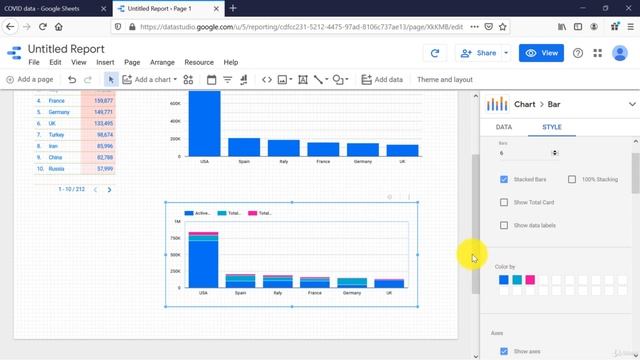Open the image insert dropdown
The width and height of the screenshot is (640, 360).
285,80
